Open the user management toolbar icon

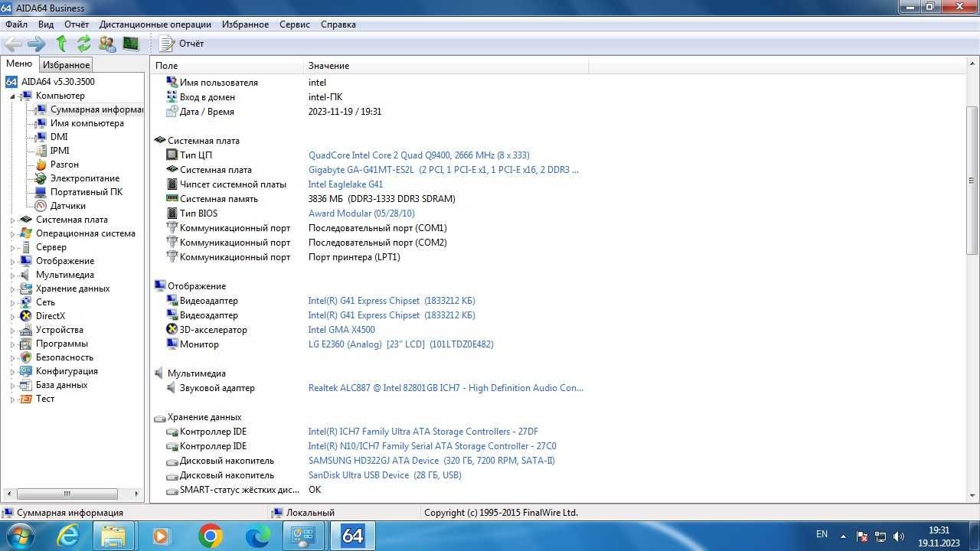coord(107,44)
